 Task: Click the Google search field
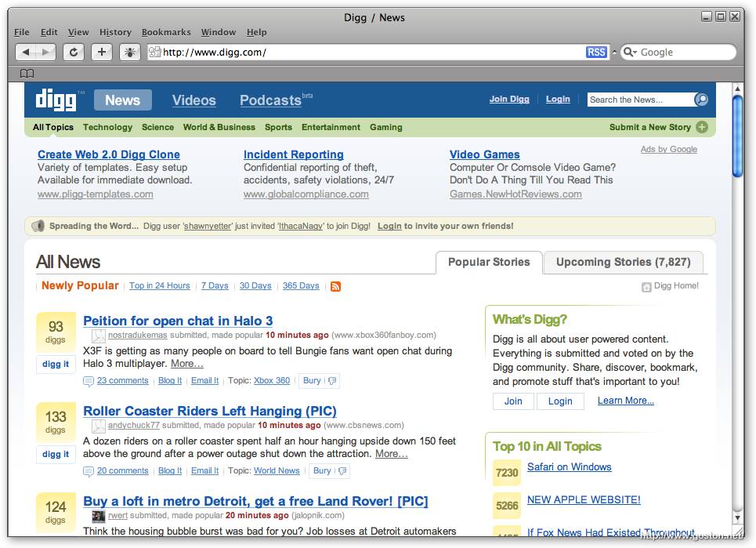click(679, 52)
